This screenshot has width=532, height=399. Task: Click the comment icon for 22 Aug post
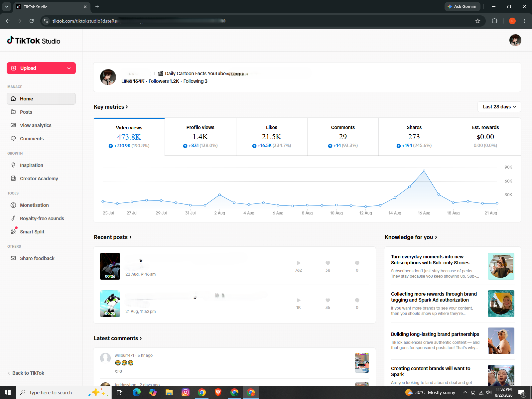357,263
